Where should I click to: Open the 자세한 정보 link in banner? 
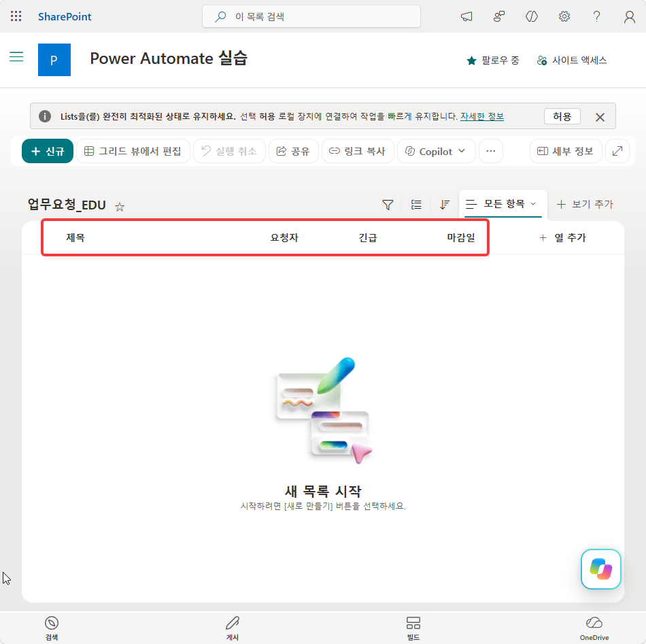[x=482, y=116]
